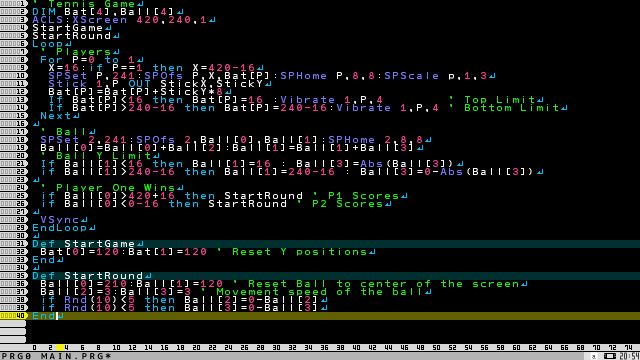Screen dimensions: 640x360
Task: Click the highlighted column 3 ruler marker
Action: tap(60, 348)
